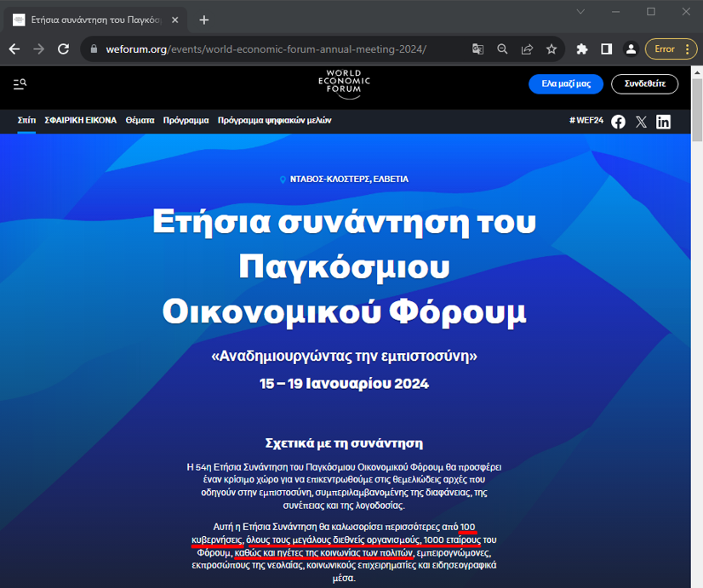Close the Ετήσια συνάντηση tab
Screen dimensions: 703x588
tap(175, 20)
